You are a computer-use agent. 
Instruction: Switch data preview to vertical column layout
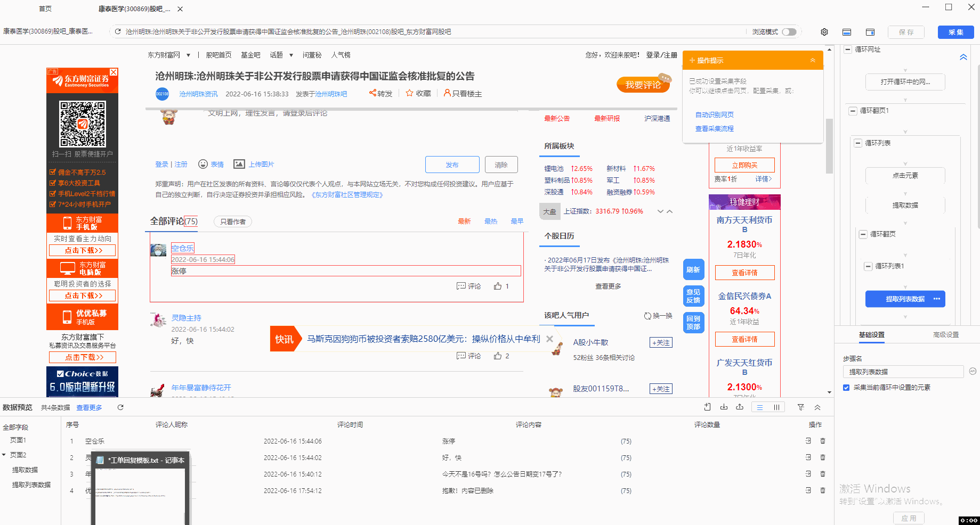[x=776, y=407]
